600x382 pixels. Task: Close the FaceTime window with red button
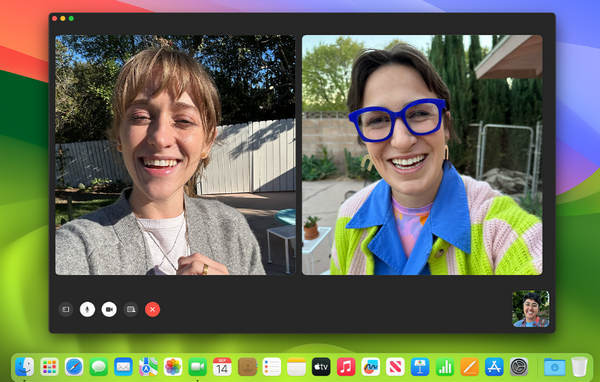tap(54, 18)
